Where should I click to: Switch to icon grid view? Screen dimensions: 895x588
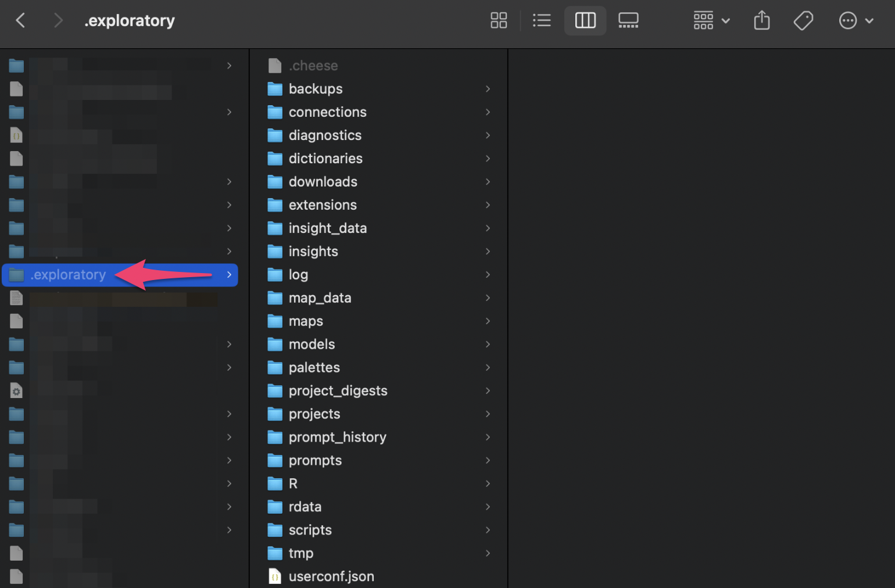tap(499, 21)
